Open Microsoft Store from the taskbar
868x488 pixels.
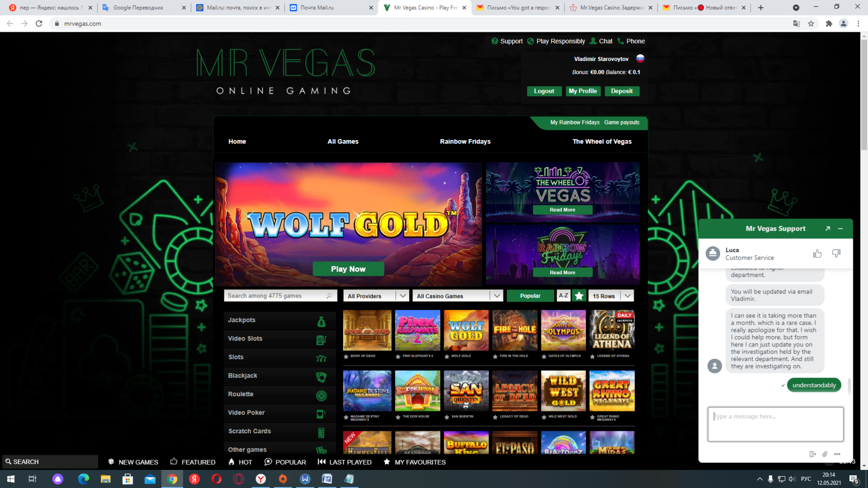point(127,479)
